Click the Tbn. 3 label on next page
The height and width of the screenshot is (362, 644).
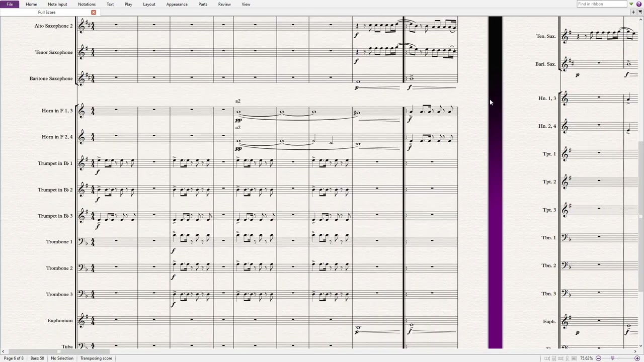[549, 293]
